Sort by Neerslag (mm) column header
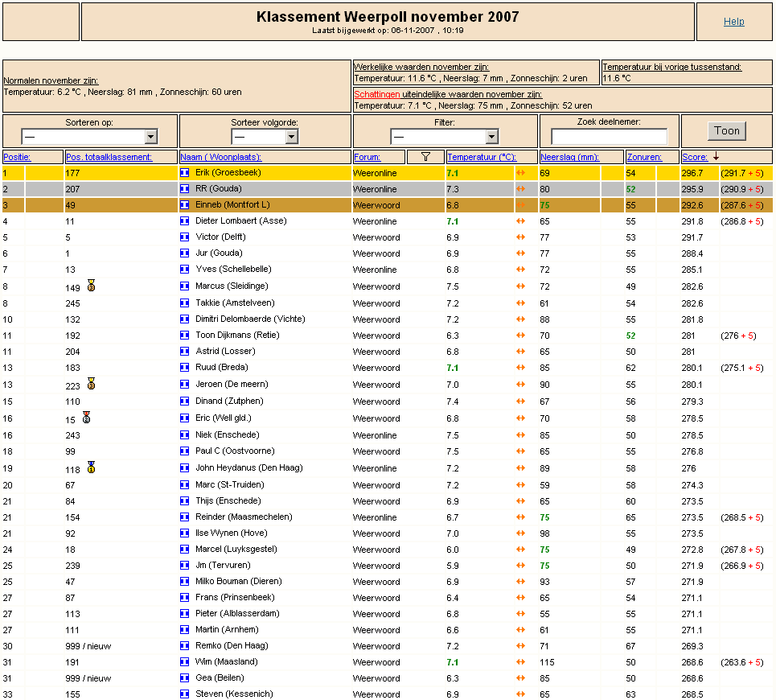Viewport: 776px width, 700px height. 569,157
